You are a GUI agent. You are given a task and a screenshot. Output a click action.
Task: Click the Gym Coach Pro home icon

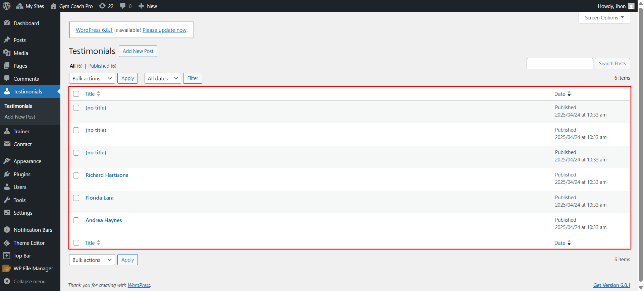(x=53, y=6)
